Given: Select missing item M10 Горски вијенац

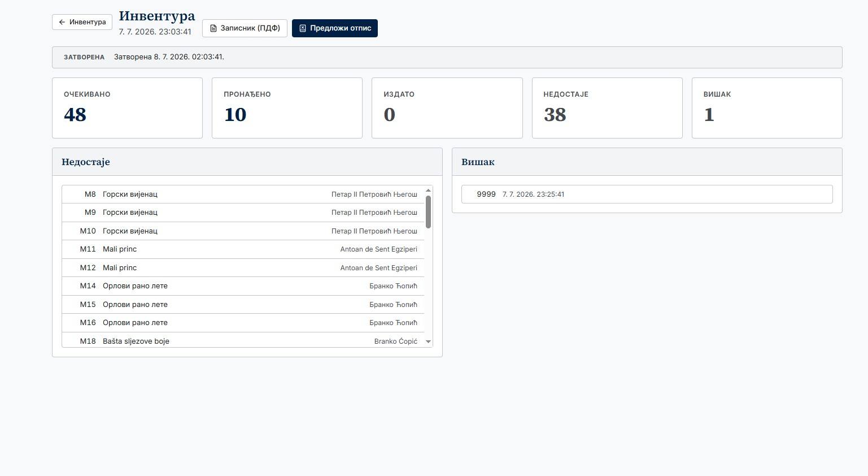Looking at the screenshot, I should pyautogui.click(x=243, y=231).
